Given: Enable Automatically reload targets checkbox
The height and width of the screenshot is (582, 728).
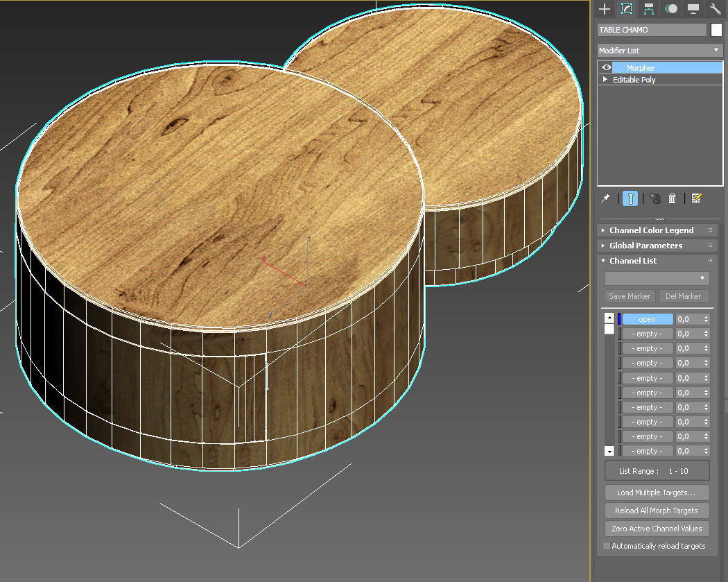Looking at the screenshot, I should click(x=607, y=546).
